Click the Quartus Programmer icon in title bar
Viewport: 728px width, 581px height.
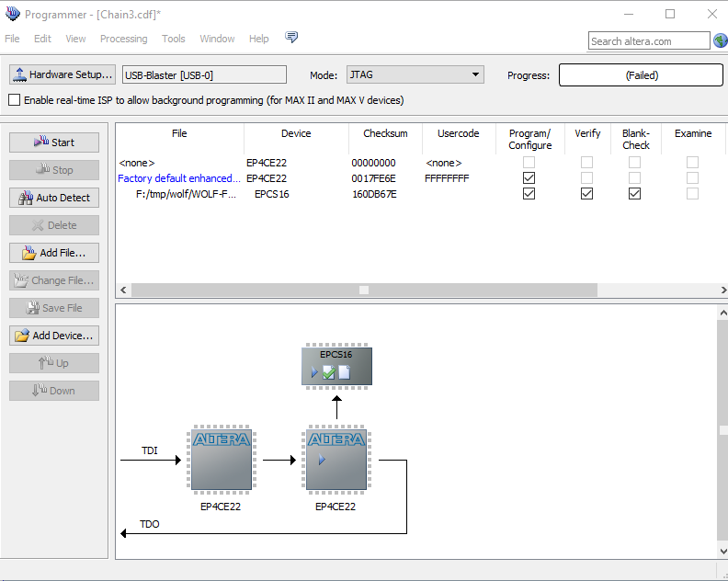click(x=13, y=14)
